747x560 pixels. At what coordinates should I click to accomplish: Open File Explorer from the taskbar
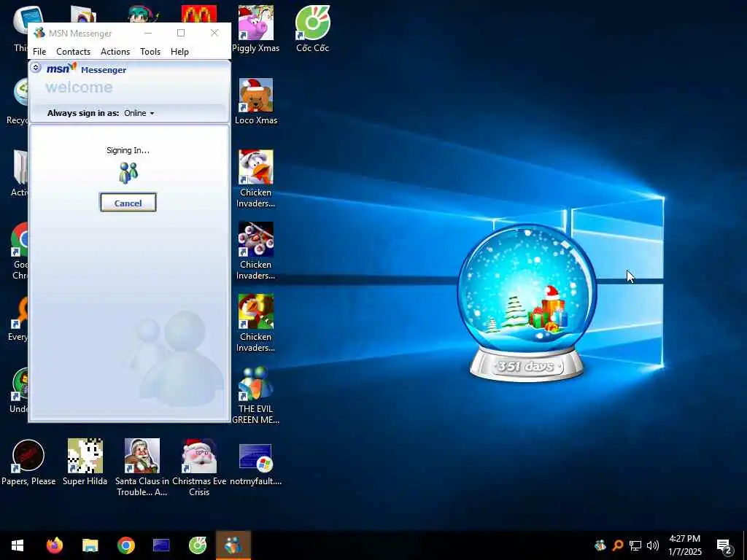(90, 545)
